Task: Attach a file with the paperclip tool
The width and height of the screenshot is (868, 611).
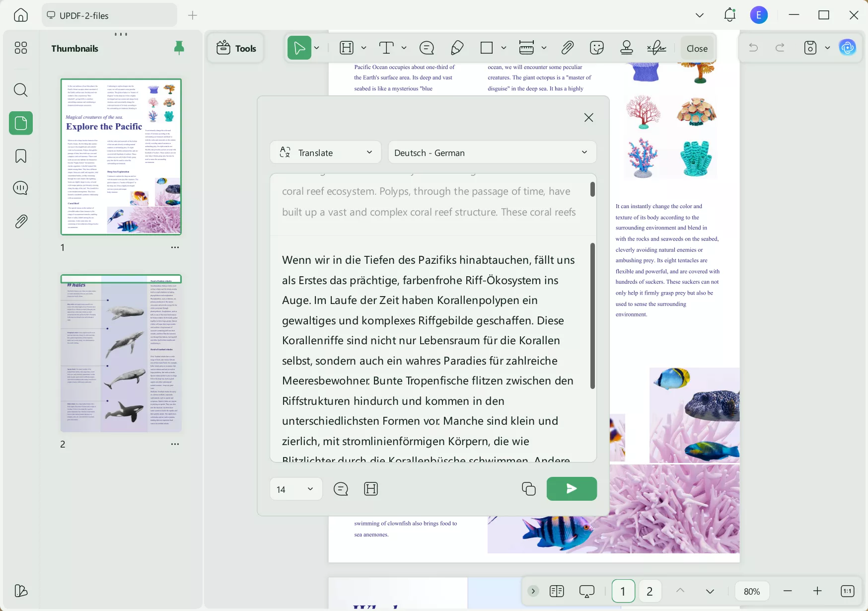Action: [x=568, y=48]
